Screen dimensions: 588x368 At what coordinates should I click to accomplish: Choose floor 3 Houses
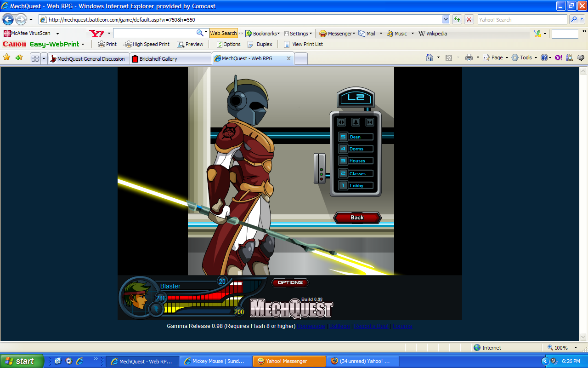(356, 161)
